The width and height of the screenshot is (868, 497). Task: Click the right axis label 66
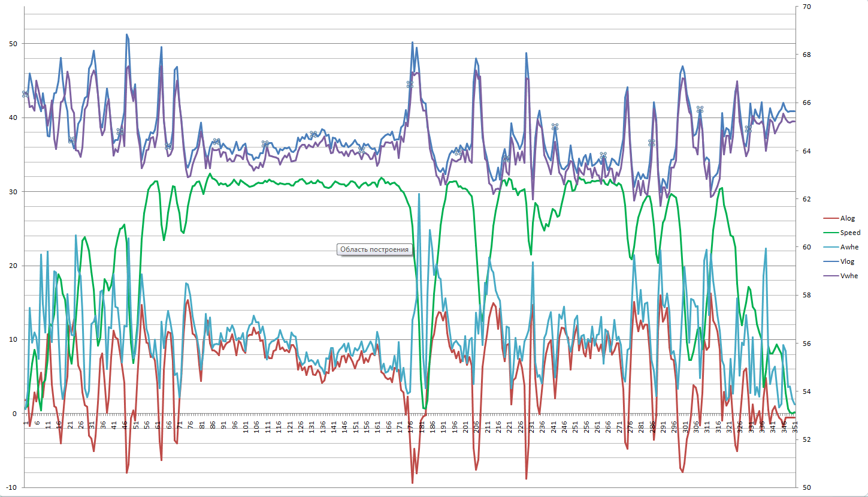point(806,103)
